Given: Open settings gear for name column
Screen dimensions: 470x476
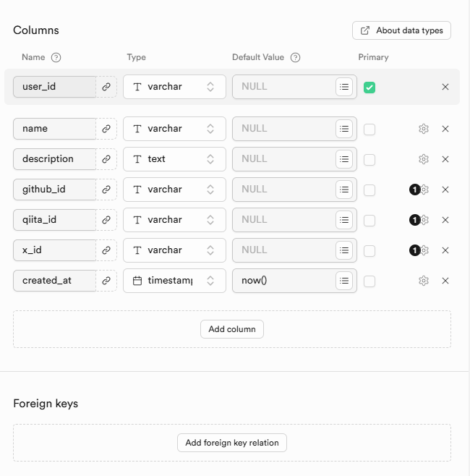Looking at the screenshot, I should coord(424,129).
